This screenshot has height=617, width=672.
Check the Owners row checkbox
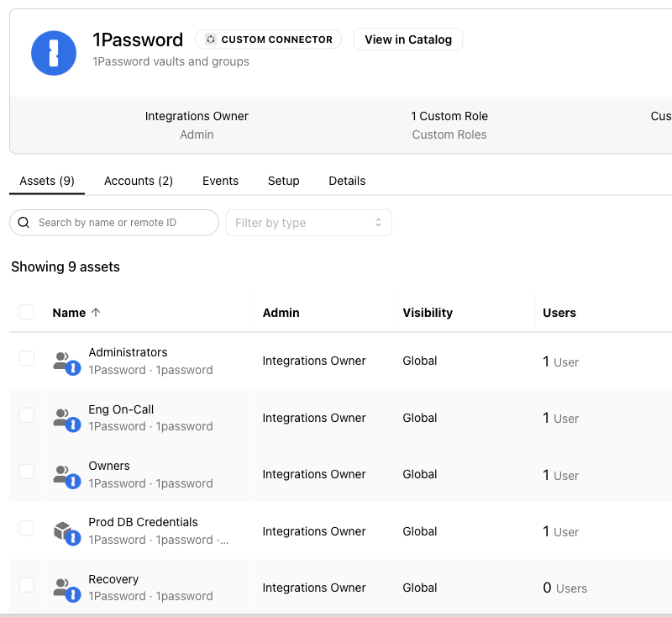pyautogui.click(x=27, y=472)
